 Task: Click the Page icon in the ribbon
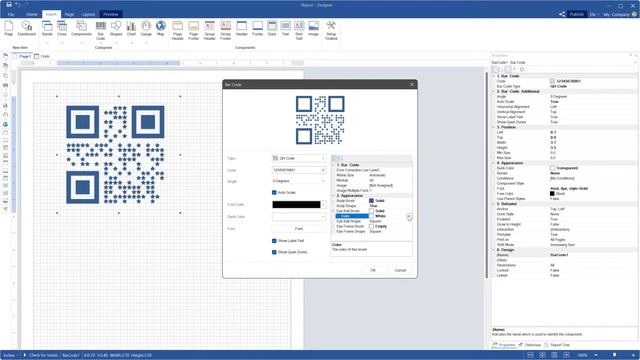click(x=9, y=29)
